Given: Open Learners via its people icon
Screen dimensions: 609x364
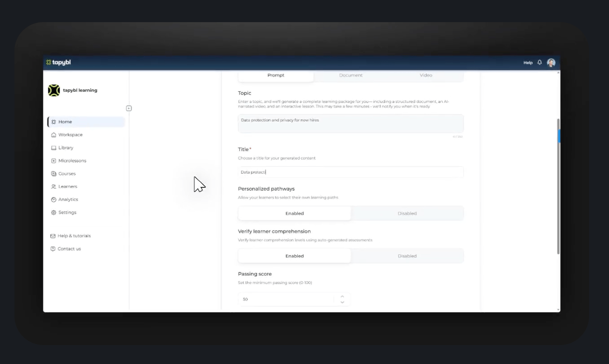Looking at the screenshot, I should click(54, 187).
